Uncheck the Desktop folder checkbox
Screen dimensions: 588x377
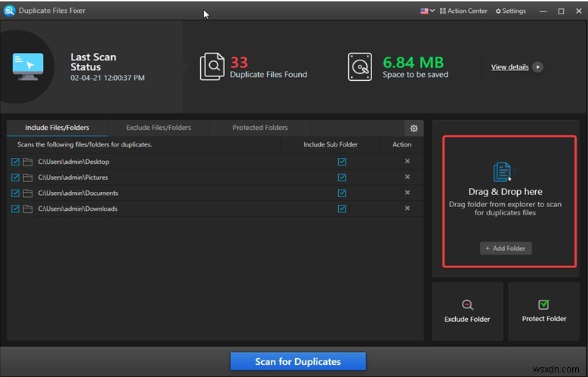pyautogui.click(x=15, y=162)
